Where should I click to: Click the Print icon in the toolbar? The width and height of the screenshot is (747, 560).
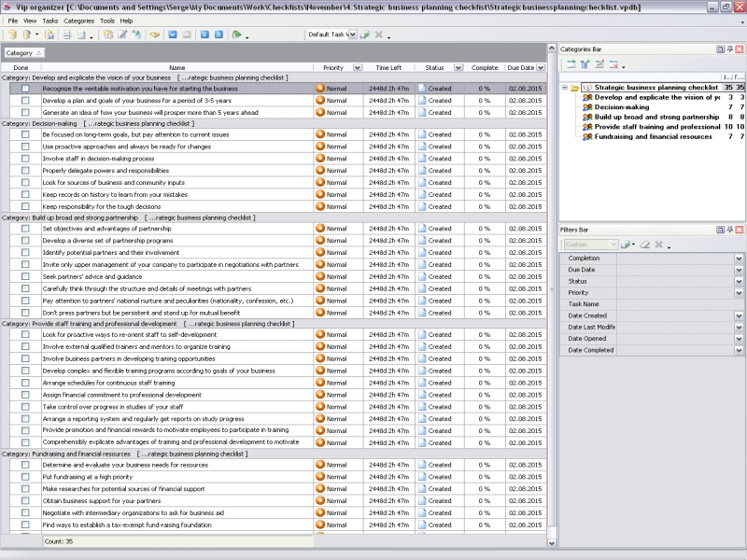pyautogui.click(x=66, y=35)
